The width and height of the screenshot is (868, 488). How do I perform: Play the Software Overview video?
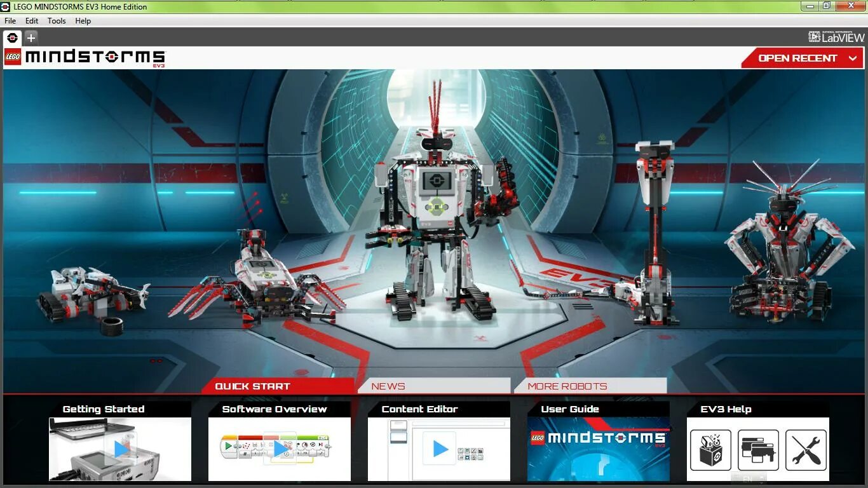[280, 449]
